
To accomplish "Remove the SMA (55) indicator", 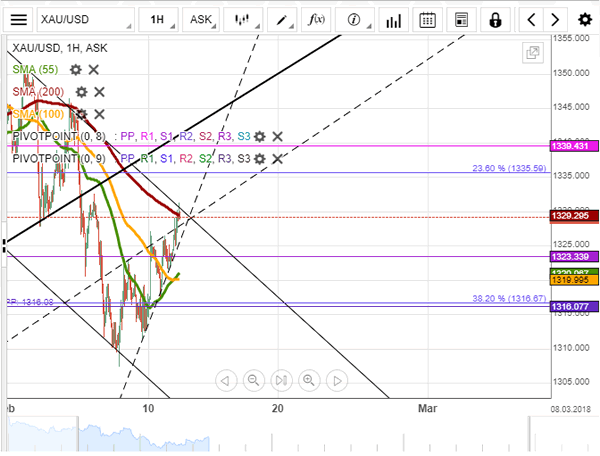I will (94, 70).
